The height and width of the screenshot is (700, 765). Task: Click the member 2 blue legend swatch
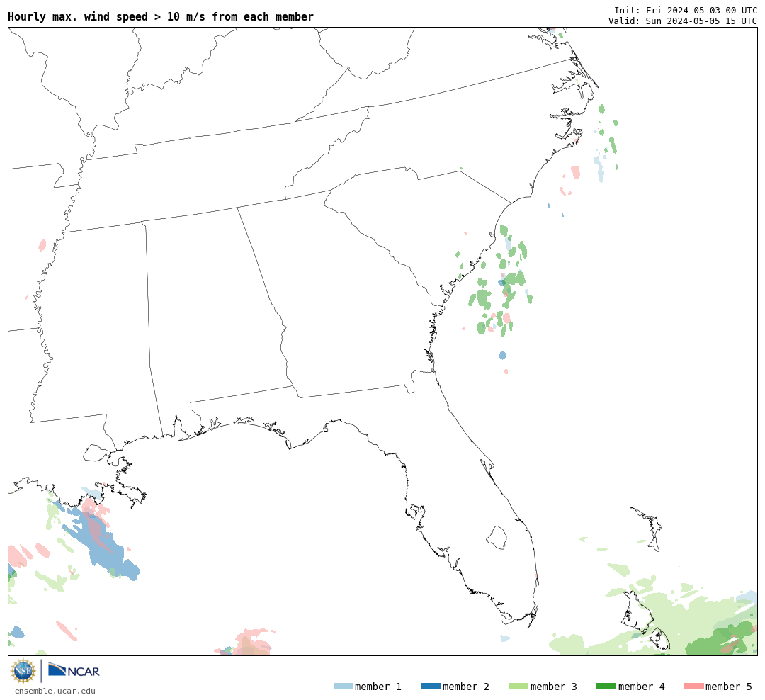pyautogui.click(x=431, y=687)
